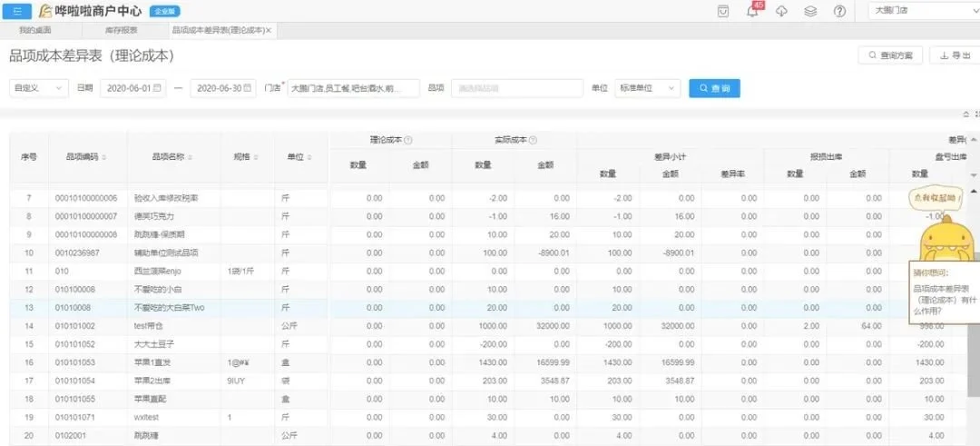
Task: Open the 标准单位 unit dropdown
Action: pyautogui.click(x=648, y=88)
